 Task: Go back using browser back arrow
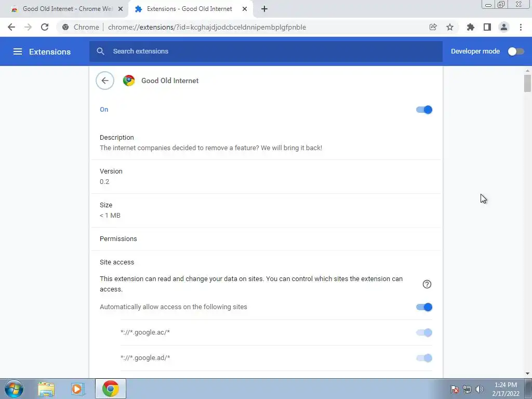(11, 27)
